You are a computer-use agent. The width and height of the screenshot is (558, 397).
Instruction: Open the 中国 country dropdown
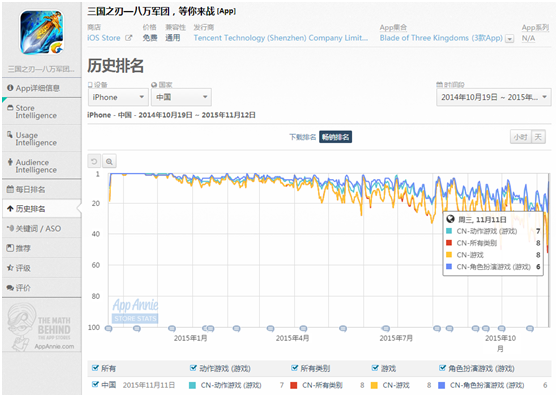[181, 97]
